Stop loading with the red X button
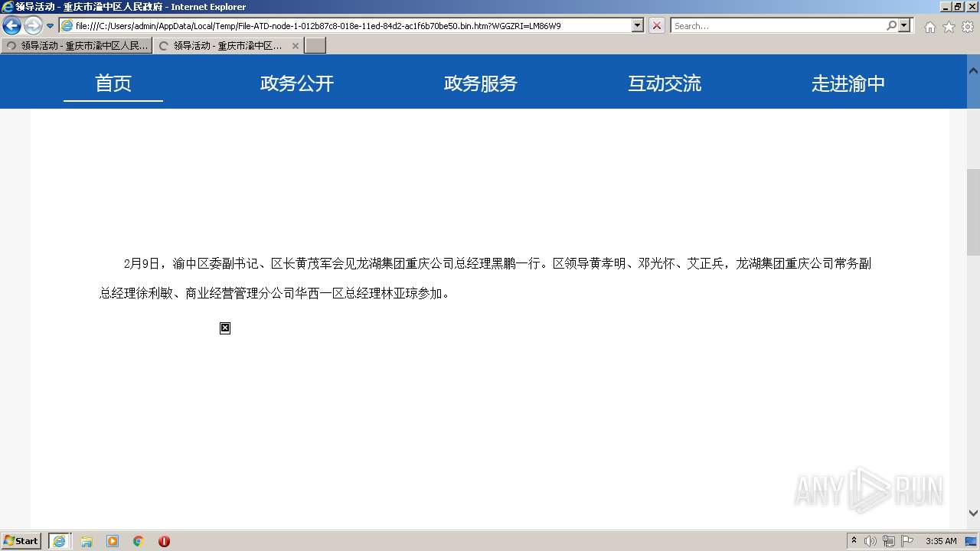 [x=657, y=25]
